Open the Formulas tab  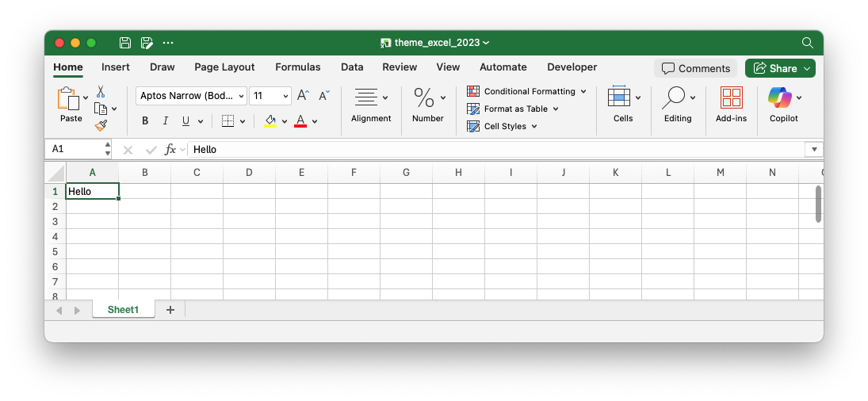point(298,67)
